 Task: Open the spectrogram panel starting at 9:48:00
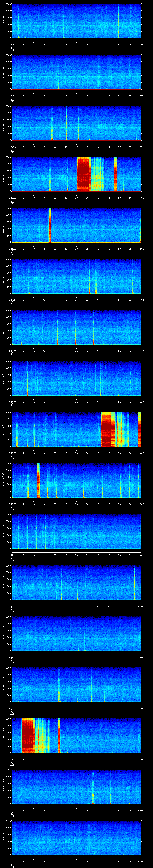tap(76, 582)
